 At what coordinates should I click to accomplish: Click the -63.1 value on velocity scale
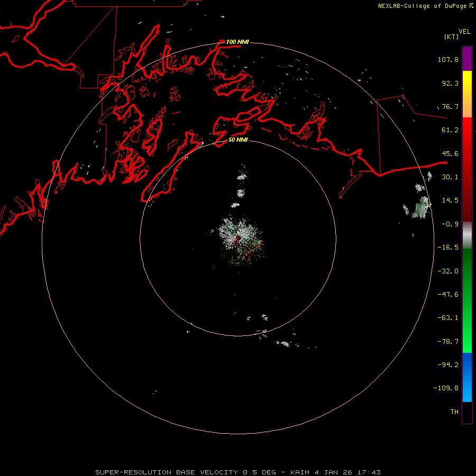[448, 318]
